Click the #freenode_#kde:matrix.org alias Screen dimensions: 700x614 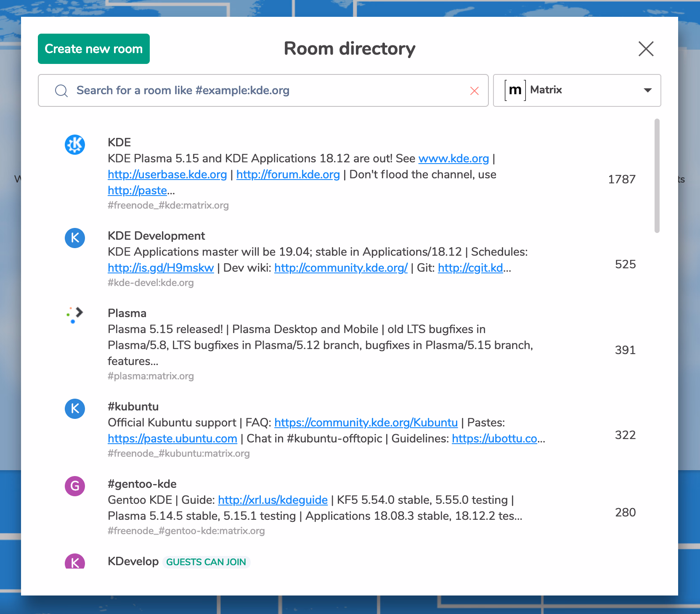pos(168,206)
